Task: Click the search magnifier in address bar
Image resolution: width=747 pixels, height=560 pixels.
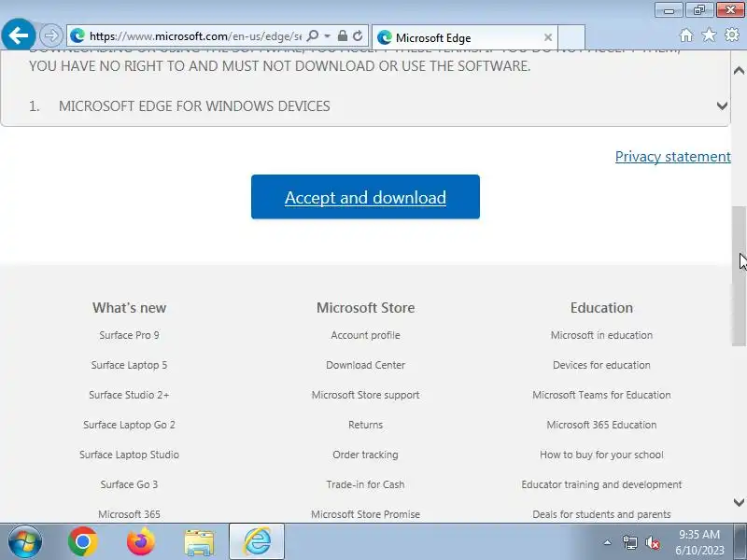Action: point(313,35)
